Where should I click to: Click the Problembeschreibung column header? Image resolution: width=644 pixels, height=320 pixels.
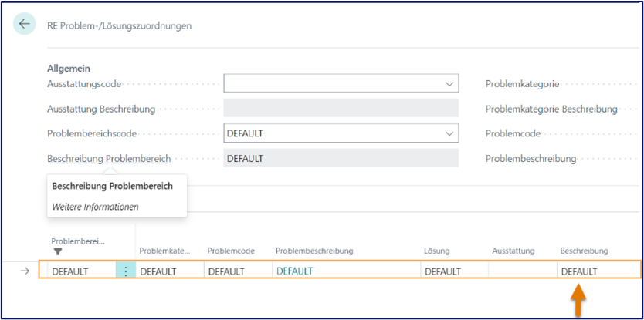(x=314, y=251)
